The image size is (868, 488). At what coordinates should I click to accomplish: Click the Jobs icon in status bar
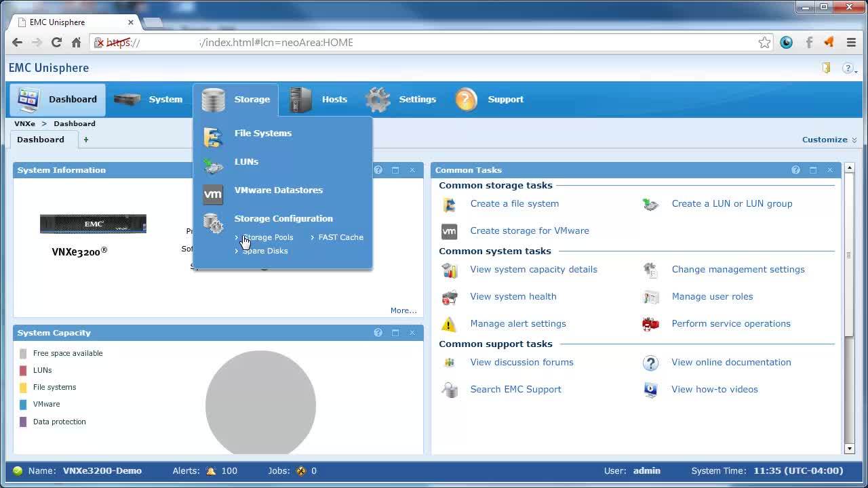click(301, 471)
